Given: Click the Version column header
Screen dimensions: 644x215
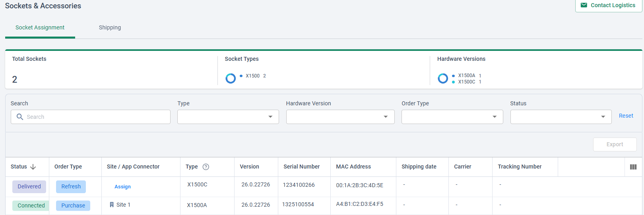Looking at the screenshot, I should (249, 167).
